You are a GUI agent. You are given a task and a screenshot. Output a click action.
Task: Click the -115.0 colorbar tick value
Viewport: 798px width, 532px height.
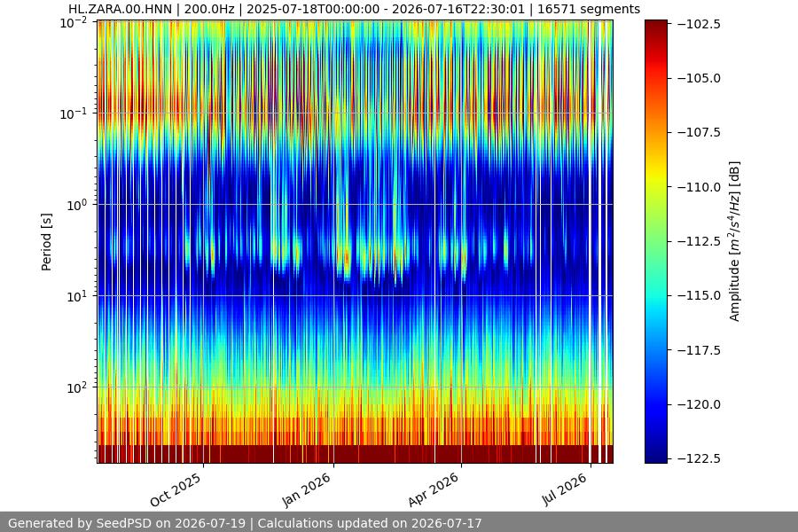point(700,296)
